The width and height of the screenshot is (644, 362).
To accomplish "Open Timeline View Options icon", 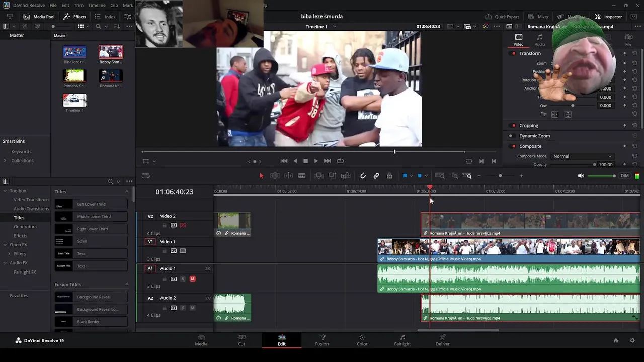I will click(x=146, y=176).
